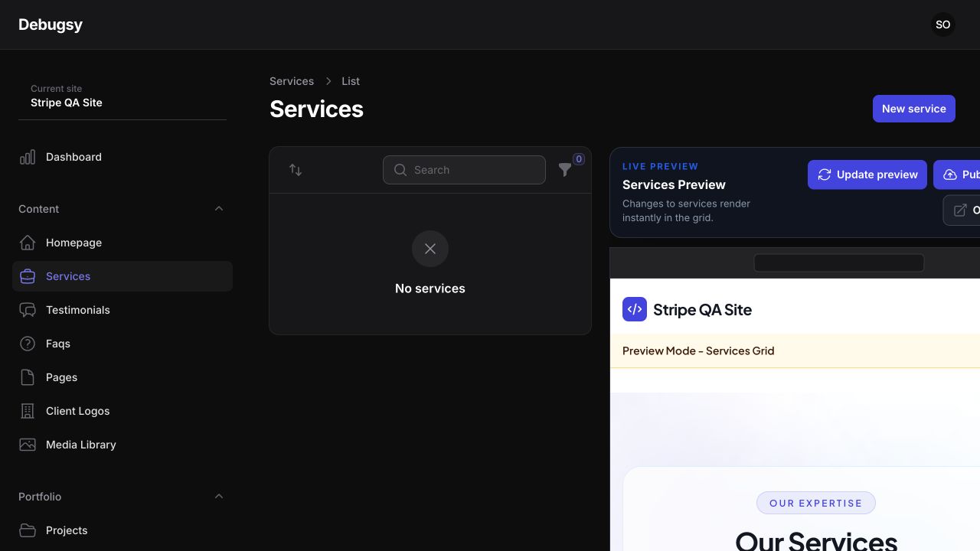Click Preview Mode - Services Grid banner
Viewport: 980px width, 551px height.
(x=795, y=350)
